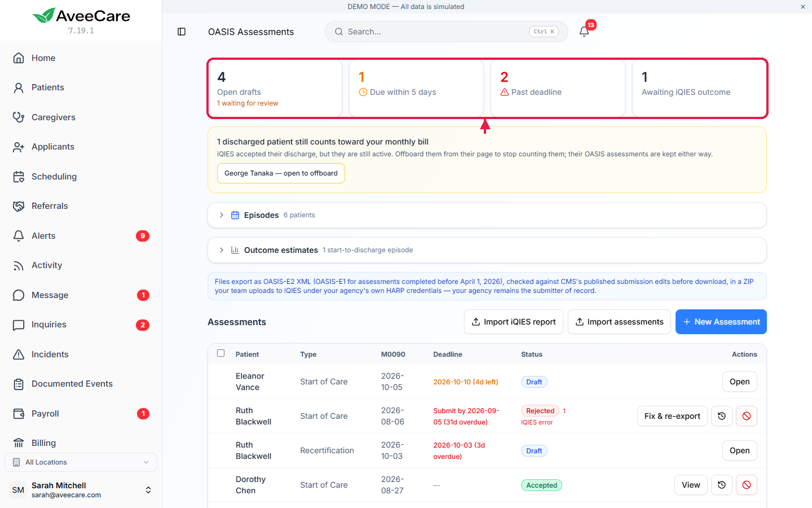The image size is (812, 508).
Task: View Dorothy Chen's accepted assessment
Action: (x=691, y=485)
